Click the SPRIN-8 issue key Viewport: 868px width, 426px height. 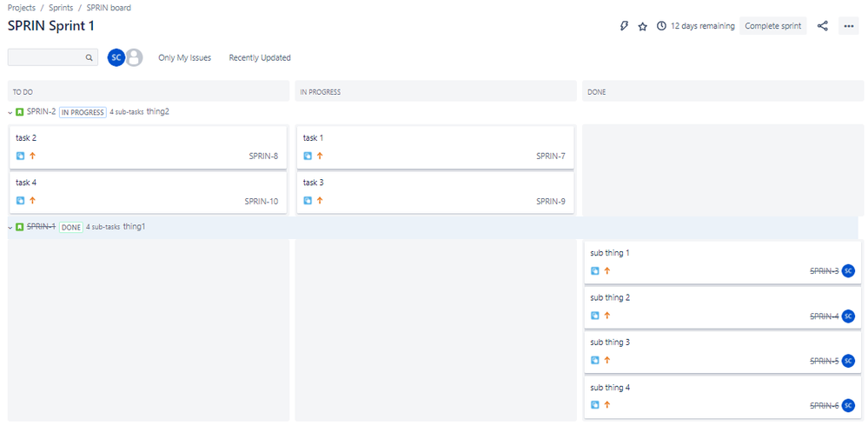coord(263,156)
